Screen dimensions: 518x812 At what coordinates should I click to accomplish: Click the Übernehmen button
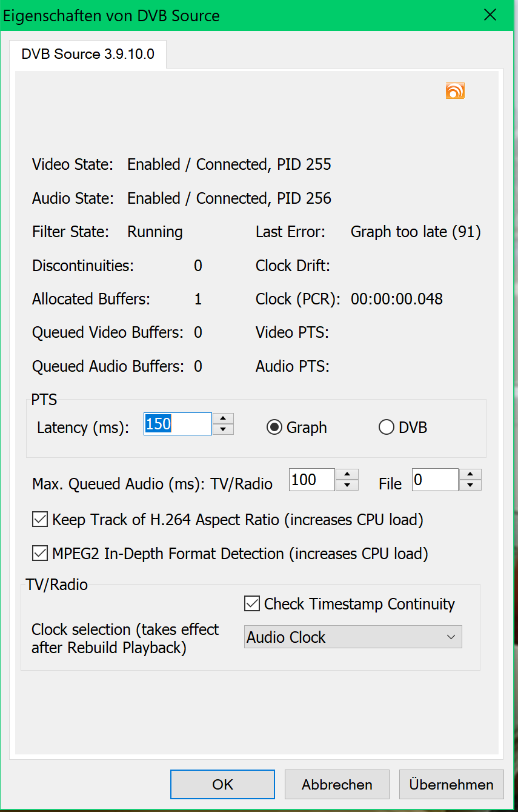point(451,785)
